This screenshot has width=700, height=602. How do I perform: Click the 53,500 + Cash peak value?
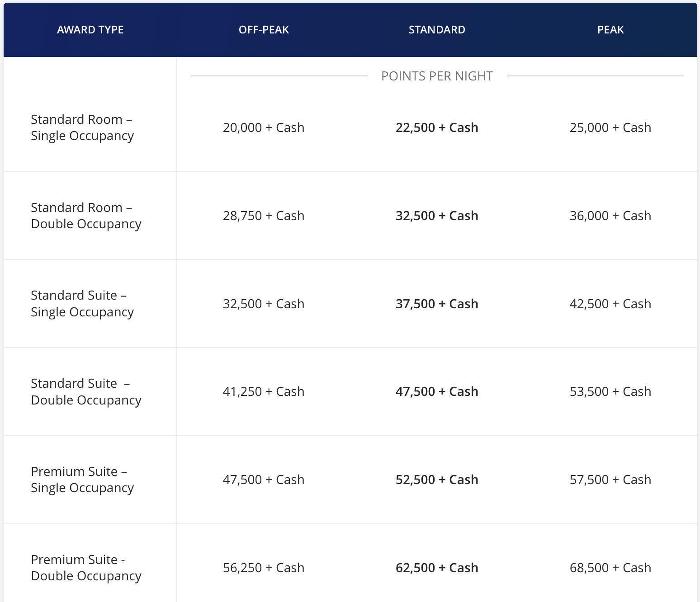click(x=610, y=391)
